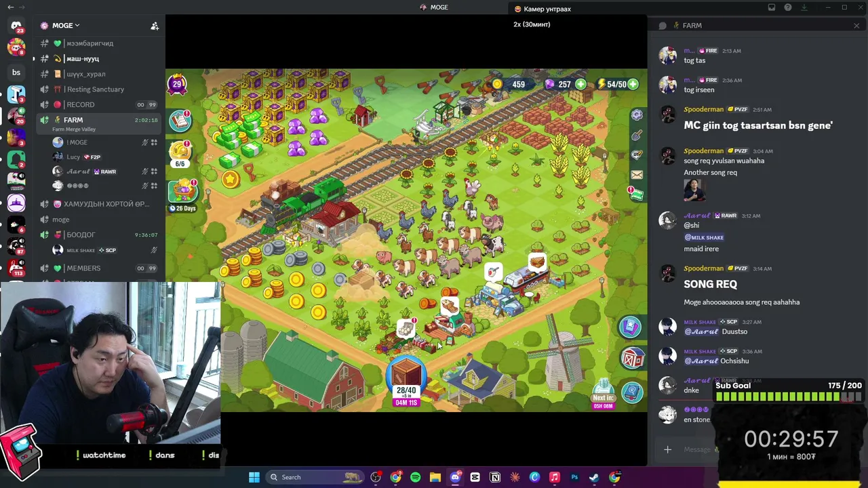Screen dimensions: 868x488
Task: Select user MILK SHAKE in БООДОГ channel
Action: coord(105,250)
